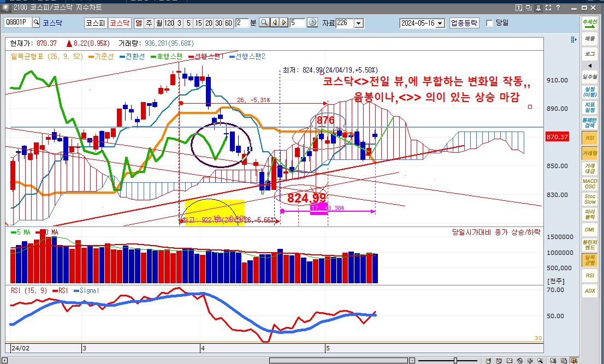Click the magnifier search icon beside code QGG01P
604x364 pixels.
point(36,23)
